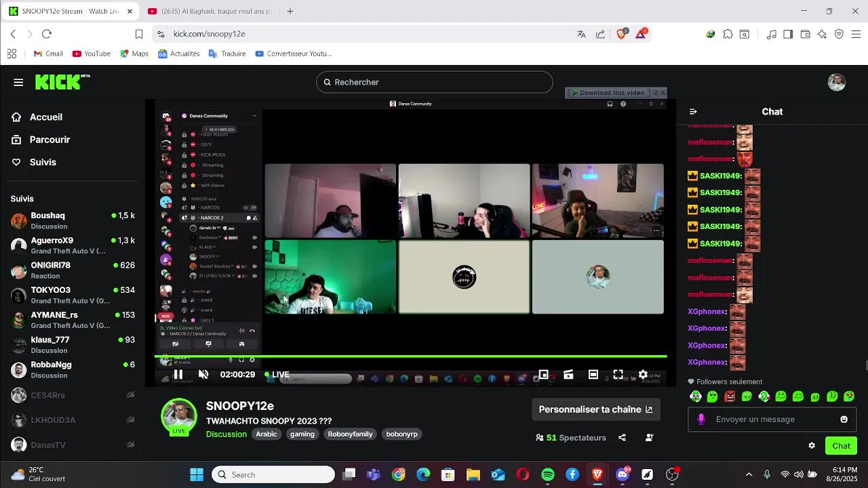Insert the angry red emote
This screenshot has width=868, height=488.
coord(730,396)
